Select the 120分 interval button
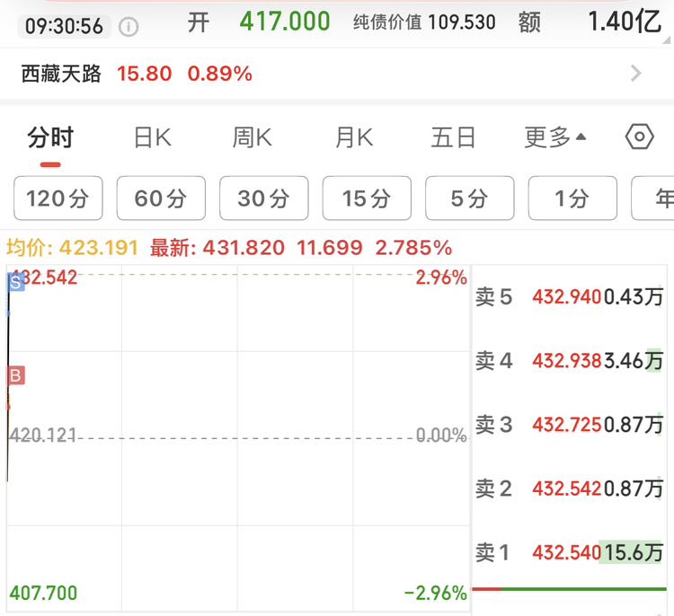The image size is (674, 616). pos(58,198)
